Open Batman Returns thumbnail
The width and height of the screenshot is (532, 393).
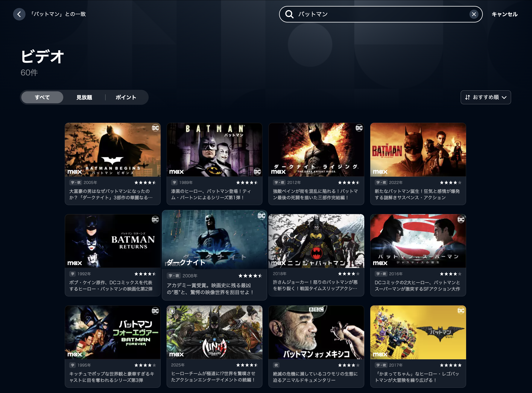pos(113,241)
